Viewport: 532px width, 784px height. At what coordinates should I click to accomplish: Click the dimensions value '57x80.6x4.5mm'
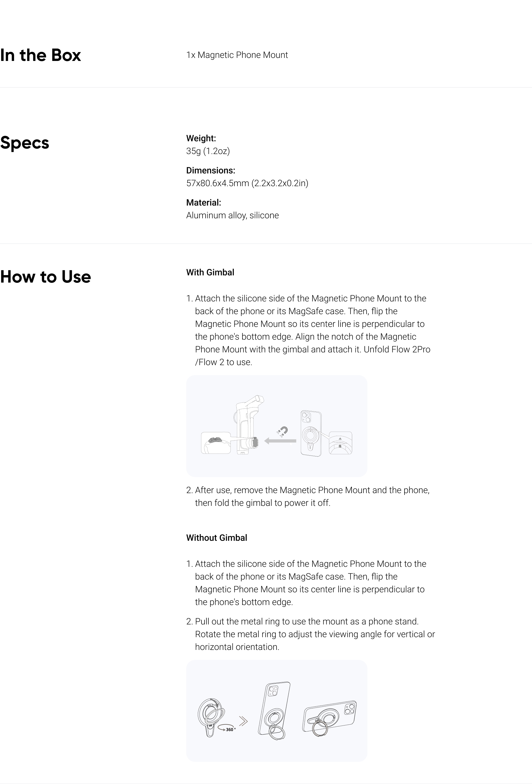point(218,183)
